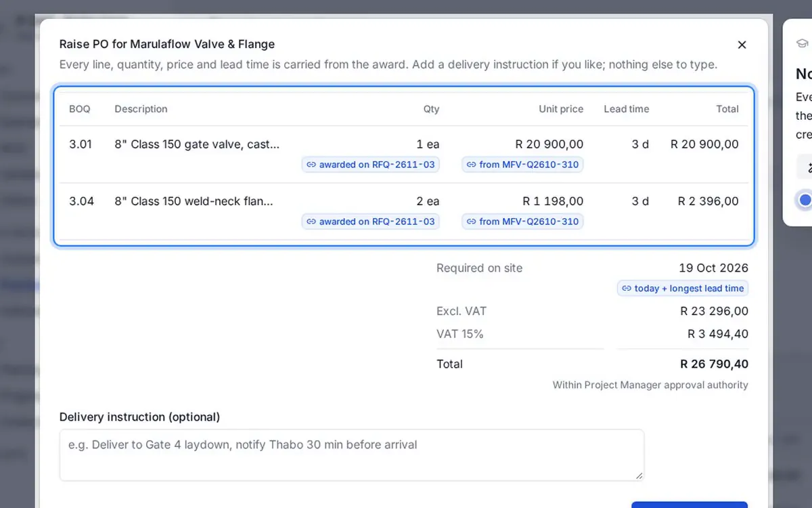
Task: Select BOQ number 3.01
Action: [x=81, y=144]
